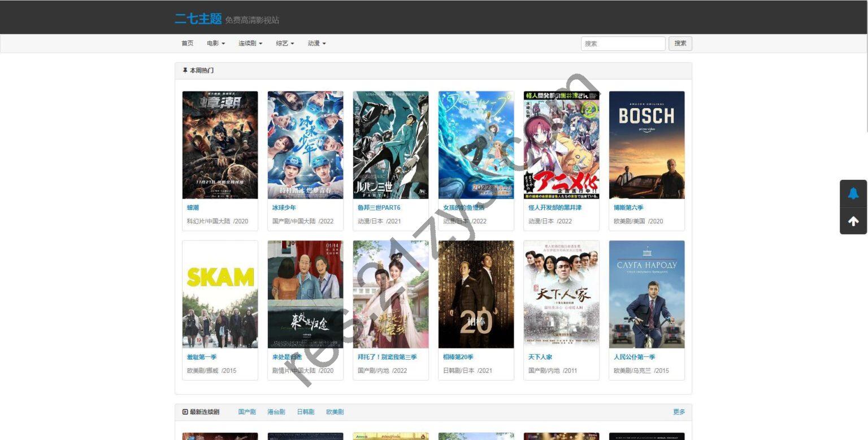Click the 人民公仆第一季 title link
This screenshot has height=440, width=868.
[634, 357]
